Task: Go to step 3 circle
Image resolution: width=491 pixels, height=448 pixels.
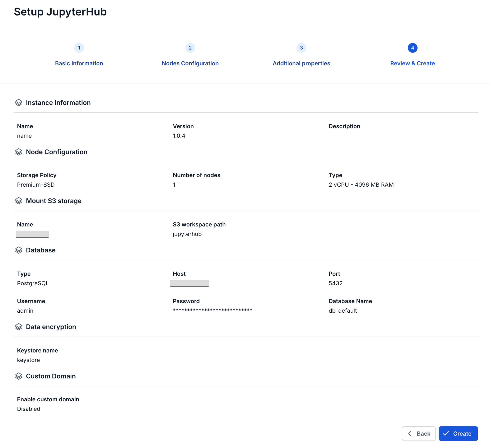Action: pos(302,48)
